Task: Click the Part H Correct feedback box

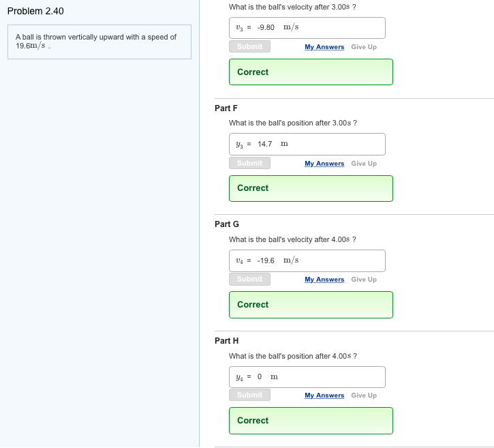Action: click(x=311, y=421)
